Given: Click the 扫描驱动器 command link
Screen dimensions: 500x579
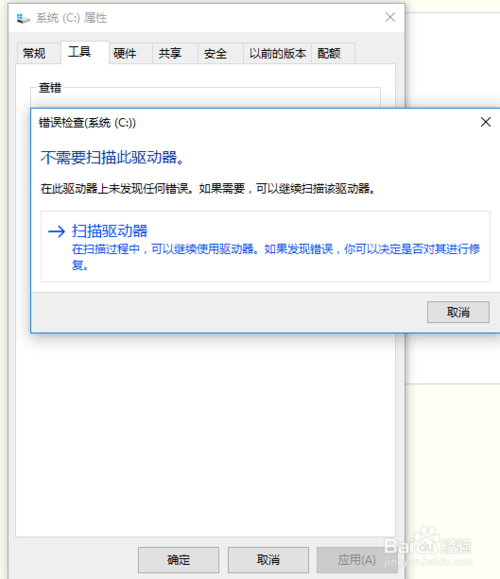Looking at the screenshot, I should coord(266,247).
